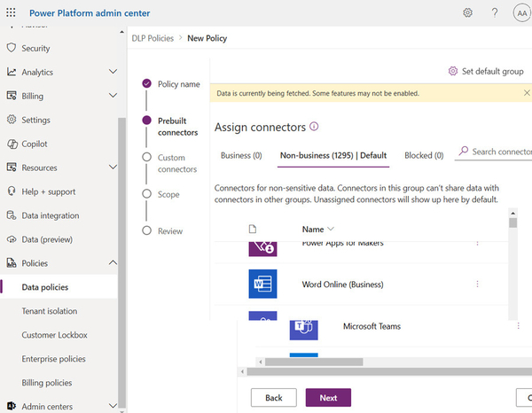
Task: Select the Custom connectors step circle
Action: (x=146, y=157)
